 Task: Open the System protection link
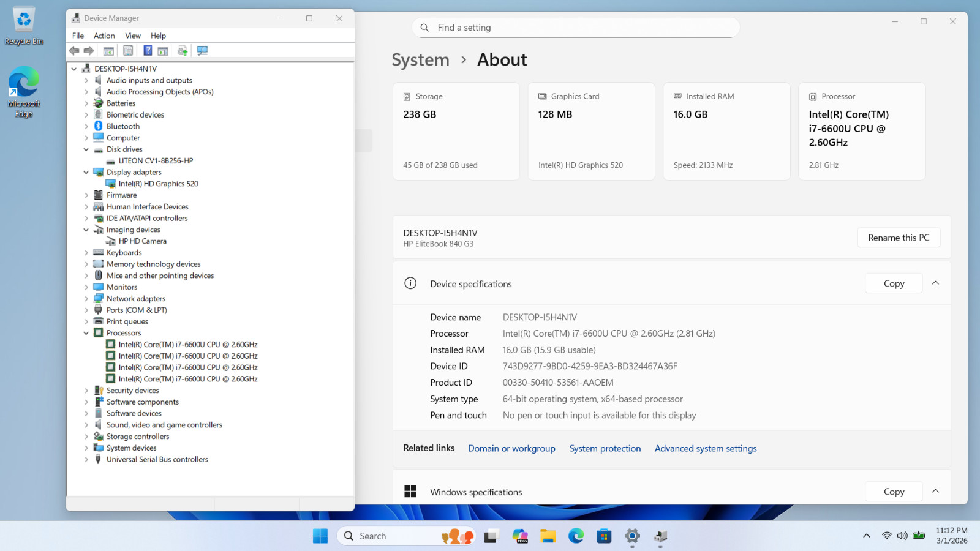tap(605, 449)
